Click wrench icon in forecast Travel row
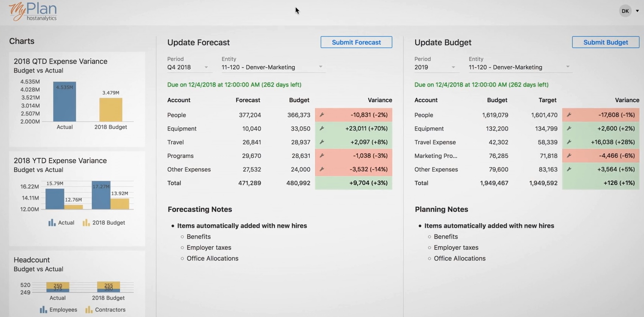 [322, 142]
